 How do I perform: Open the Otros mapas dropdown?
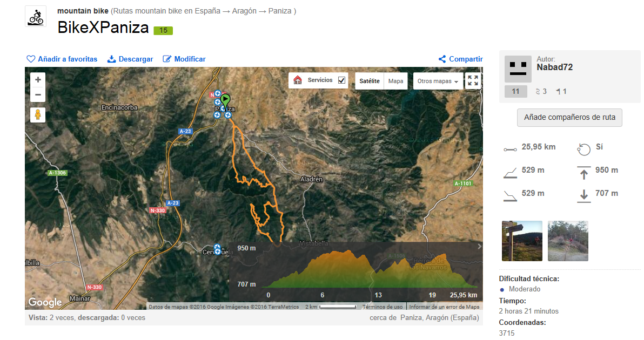tap(438, 81)
